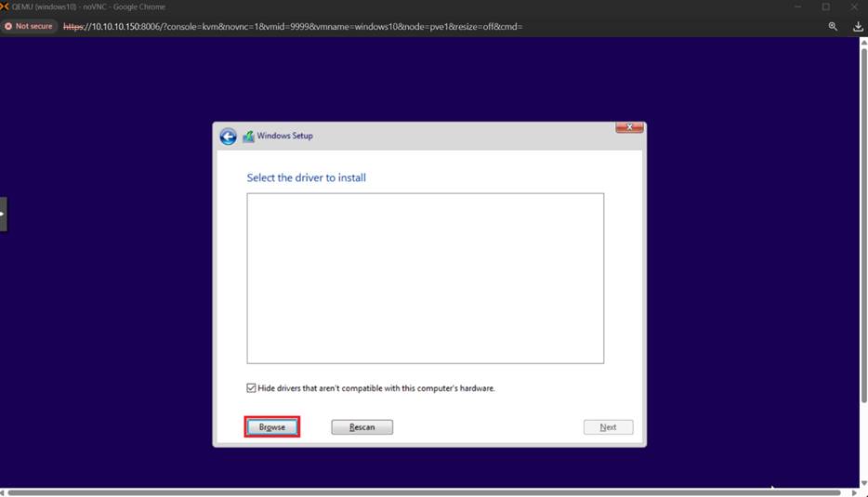Maximize the Chrome noVNC window
The height and width of the screenshot is (497, 868).
click(x=825, y=7)
